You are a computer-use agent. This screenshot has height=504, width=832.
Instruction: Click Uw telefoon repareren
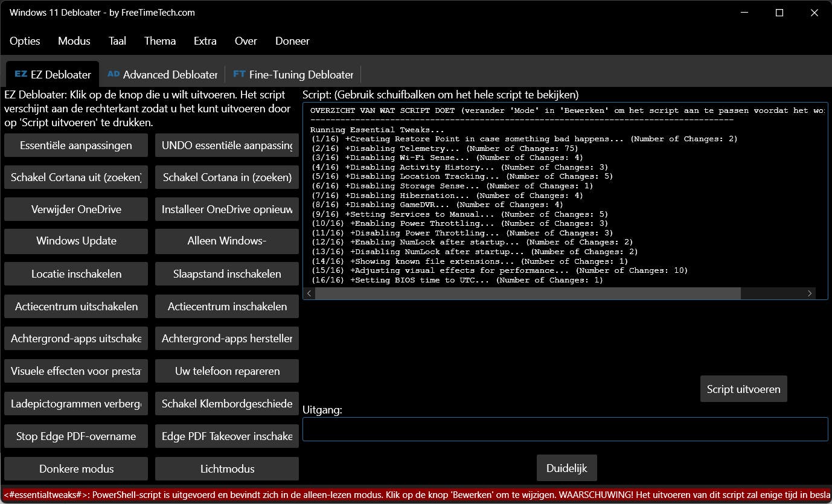[227, 371]
